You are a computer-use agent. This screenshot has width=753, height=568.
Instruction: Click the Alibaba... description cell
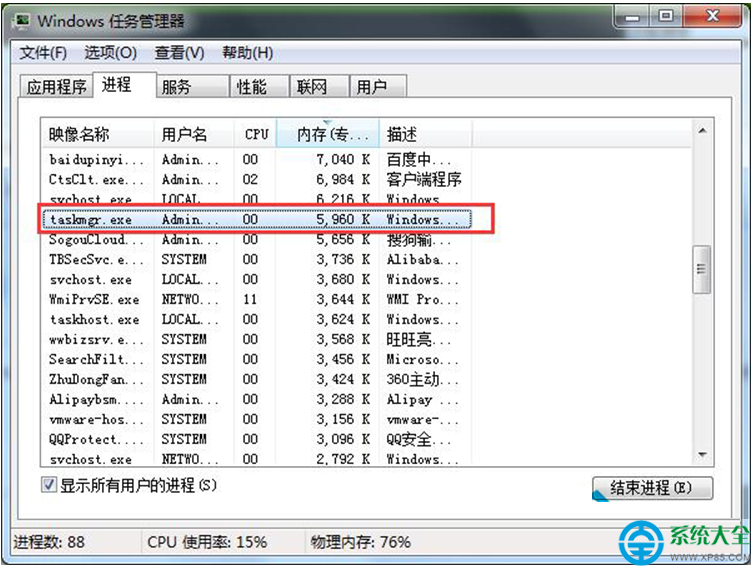tap(422, 260)
